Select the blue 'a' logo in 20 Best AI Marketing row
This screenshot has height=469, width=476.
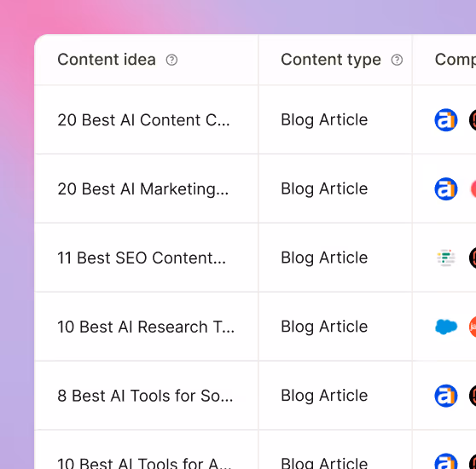click(446, 188)
